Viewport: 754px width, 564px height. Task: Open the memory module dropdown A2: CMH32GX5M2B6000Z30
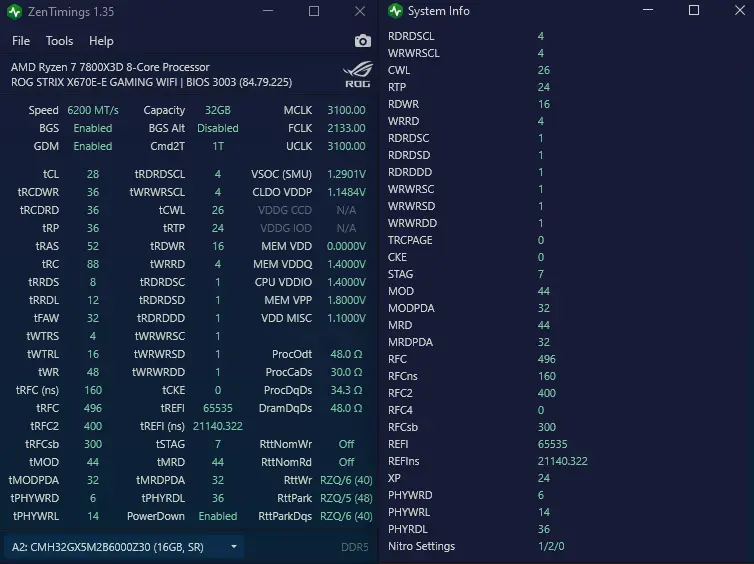[x=124, y=547]
